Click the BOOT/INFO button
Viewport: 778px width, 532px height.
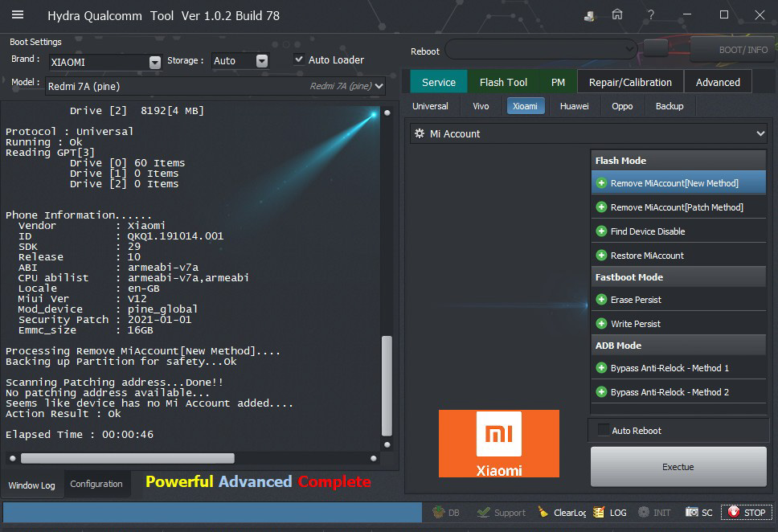pos(732,50)
